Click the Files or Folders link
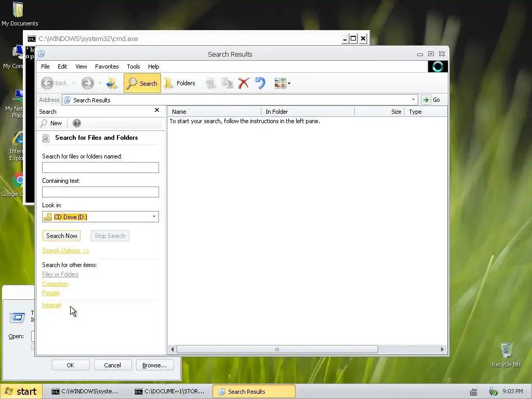Screen dimensions: 532x399 coord(60,274)
